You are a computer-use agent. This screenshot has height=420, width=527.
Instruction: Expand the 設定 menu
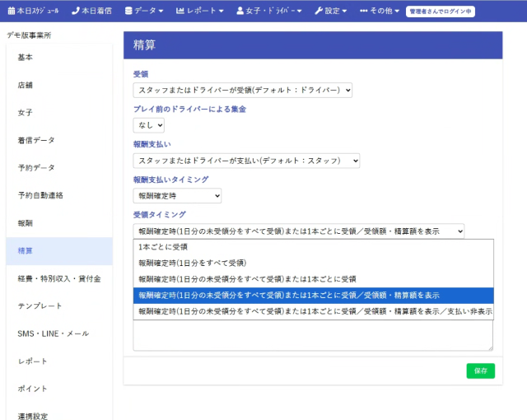click(331, 11)
